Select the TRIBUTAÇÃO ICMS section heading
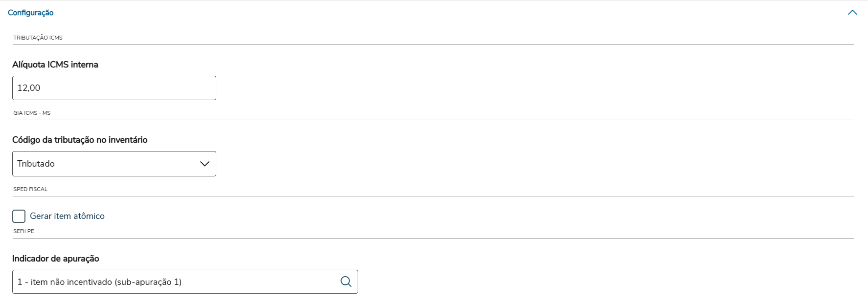 pos(38,38)
